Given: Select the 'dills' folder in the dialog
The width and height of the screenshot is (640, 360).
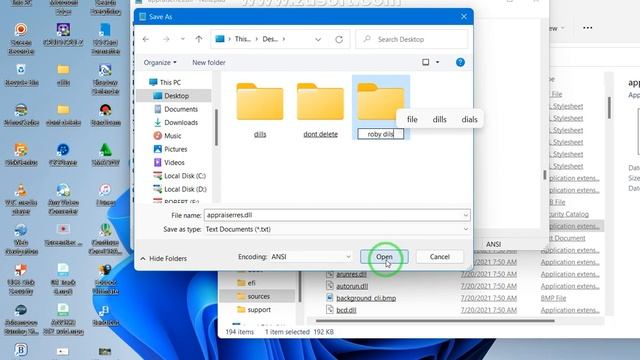Looking at the screenshot, I should (x=260, y=109).
